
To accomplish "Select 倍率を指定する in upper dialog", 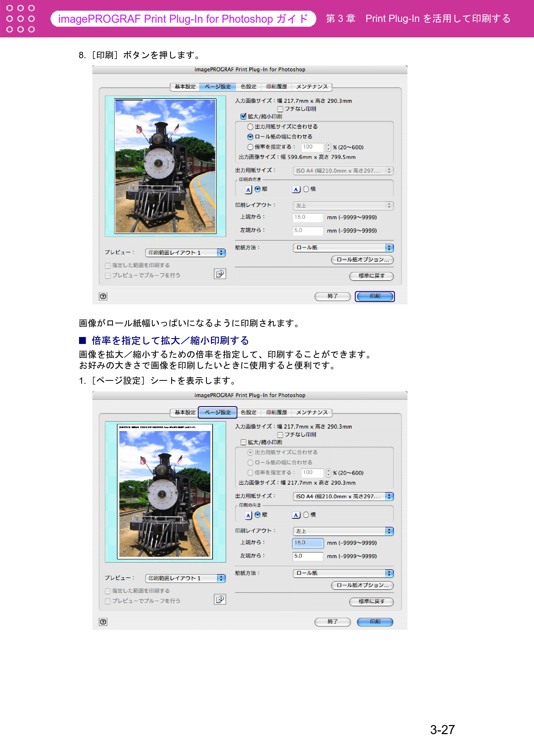I will 250,147.
